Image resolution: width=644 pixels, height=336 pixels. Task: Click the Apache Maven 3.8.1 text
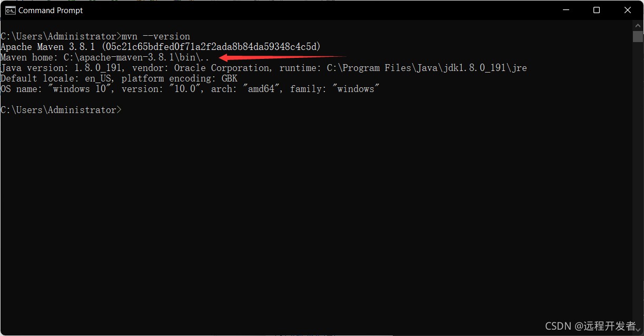point(48,47)
